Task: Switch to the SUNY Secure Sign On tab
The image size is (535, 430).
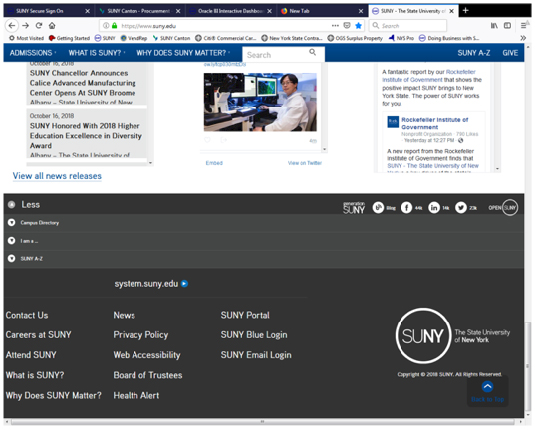Action: pos(40,11)
